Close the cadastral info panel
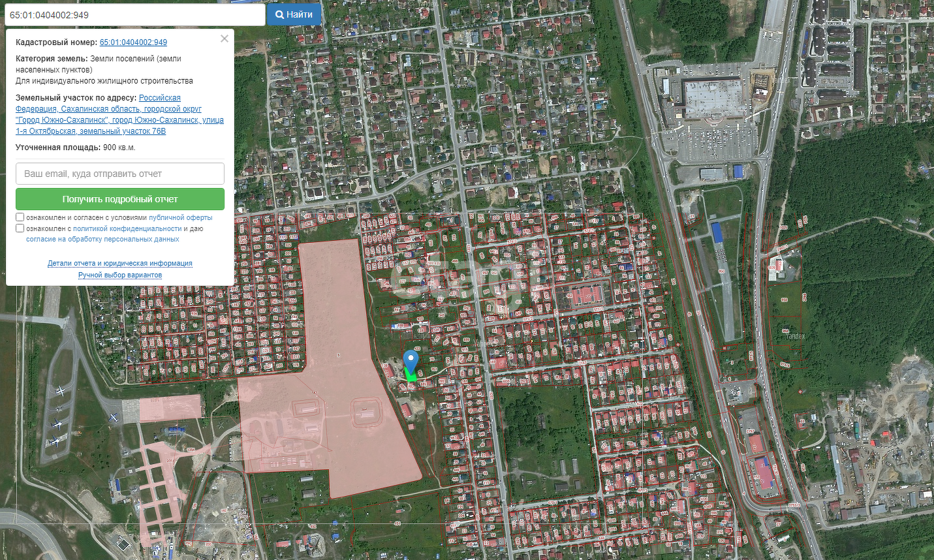This screenshot has width=934, height=560. 225,39
